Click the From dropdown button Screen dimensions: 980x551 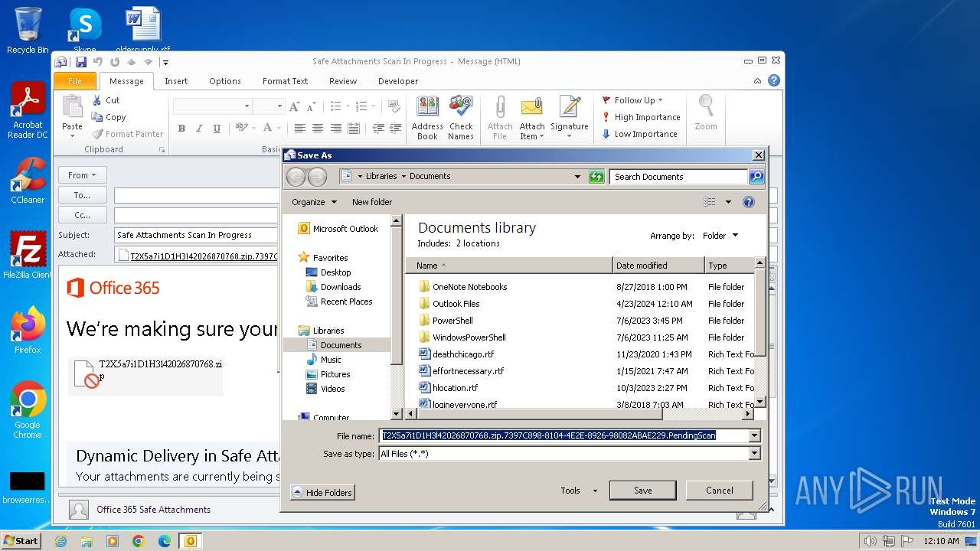(82, 175)
